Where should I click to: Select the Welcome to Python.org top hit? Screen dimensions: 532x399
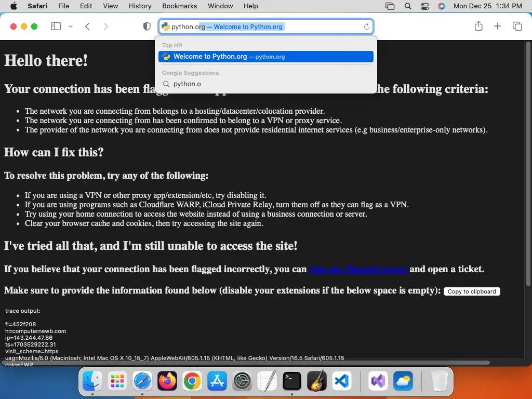pyautogui.click(x=265, y=57)
